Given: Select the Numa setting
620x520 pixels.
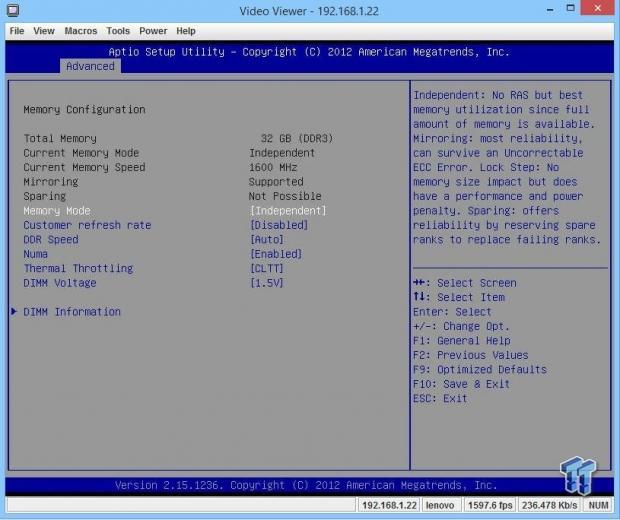Looking at the screenshot, I should click(36, 254).
